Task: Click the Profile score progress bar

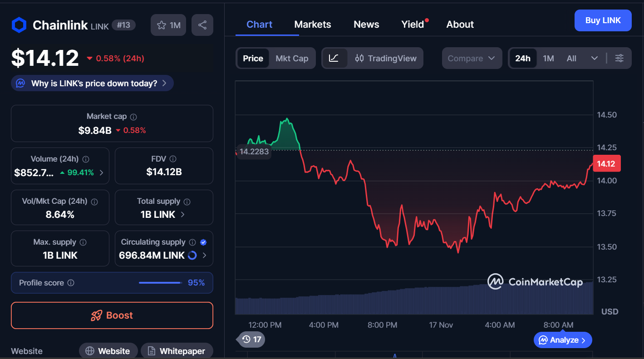Action: coord(160,283)
